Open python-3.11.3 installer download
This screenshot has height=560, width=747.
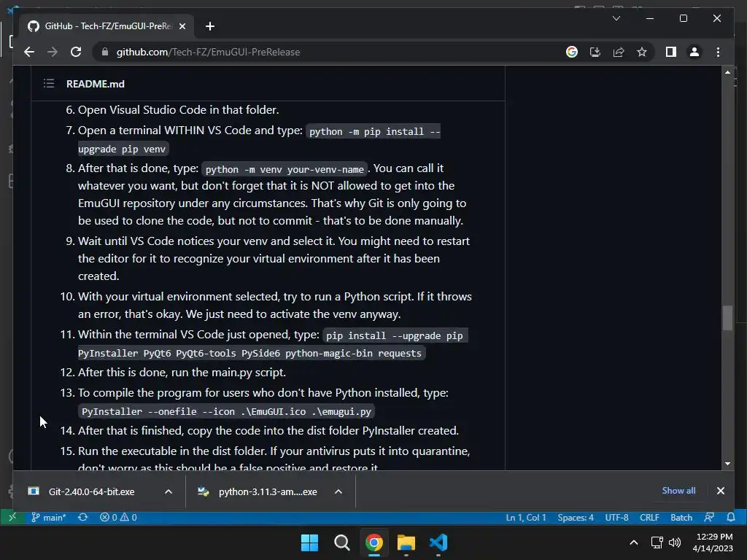point(267,491)
